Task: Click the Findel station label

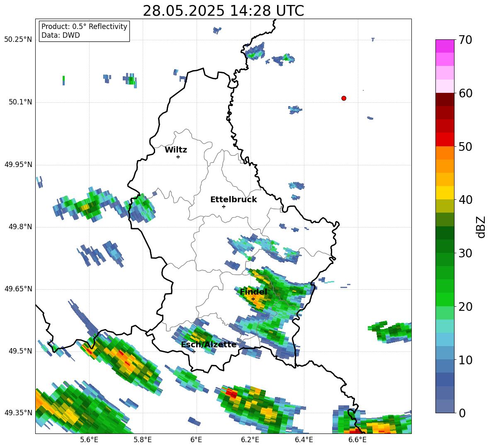Action: tap(253, 292)
